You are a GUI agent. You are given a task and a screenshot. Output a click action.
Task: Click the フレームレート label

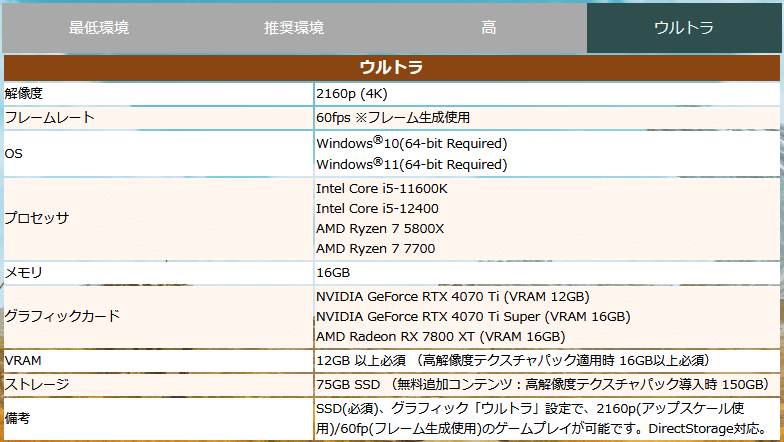click(x=50, y=118)
